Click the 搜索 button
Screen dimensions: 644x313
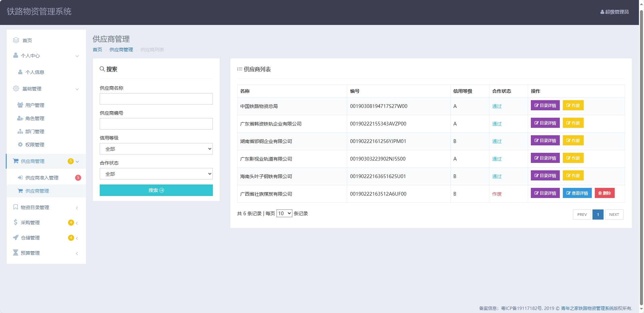156,190
